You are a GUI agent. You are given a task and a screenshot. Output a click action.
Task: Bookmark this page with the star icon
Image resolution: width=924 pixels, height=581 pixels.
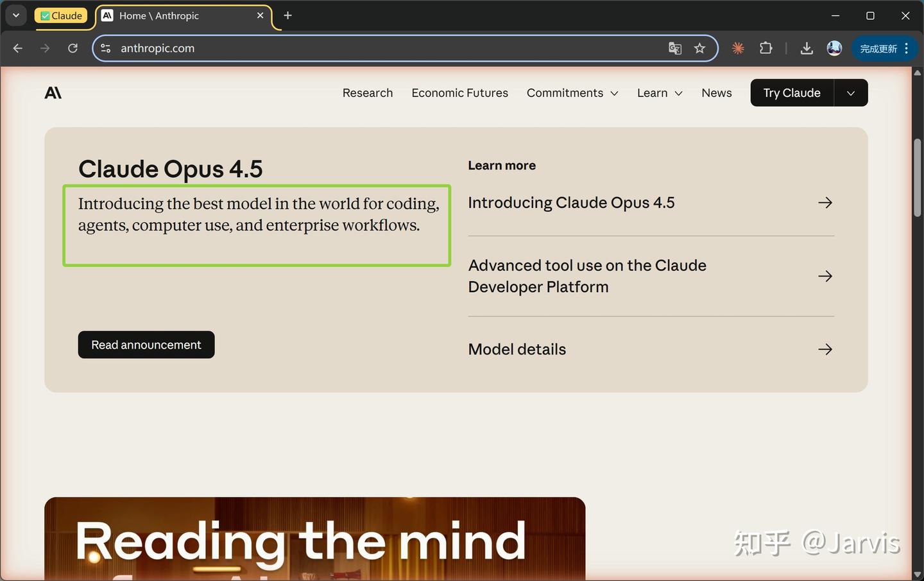pyautogui.click(x=699, y=48)
